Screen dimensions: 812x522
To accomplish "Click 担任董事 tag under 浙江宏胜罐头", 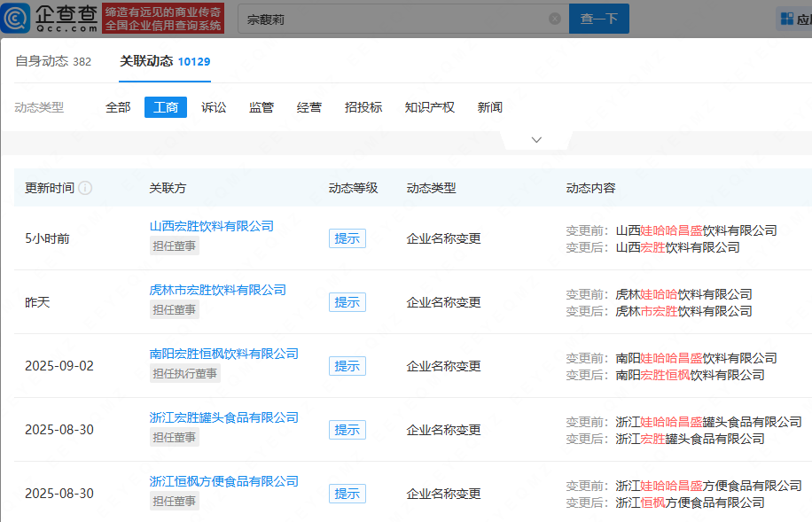I will 174,437.
